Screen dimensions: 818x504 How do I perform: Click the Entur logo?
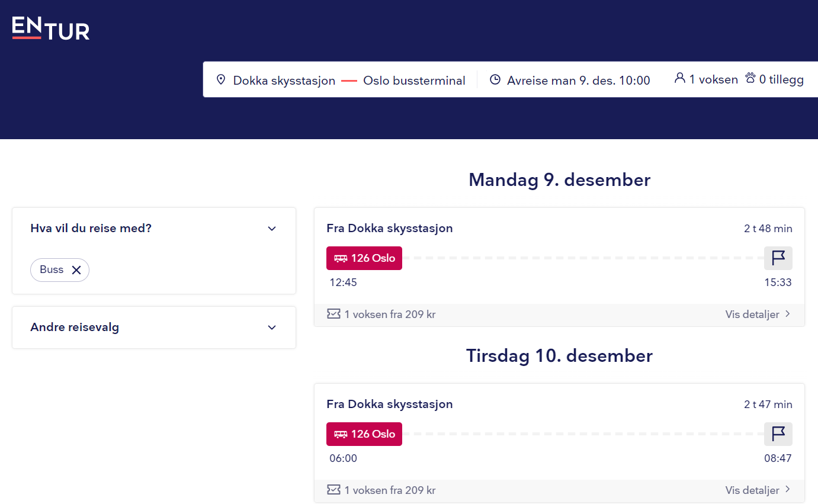[x=51, y=28]
